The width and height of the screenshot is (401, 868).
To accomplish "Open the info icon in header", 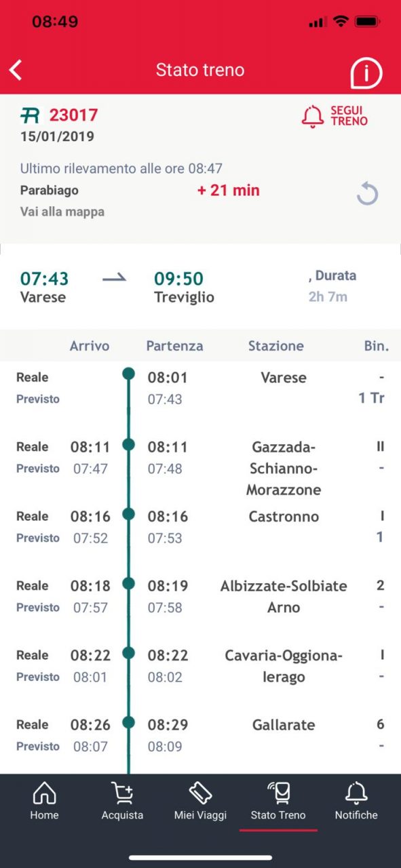I will (x=366, y=72).
